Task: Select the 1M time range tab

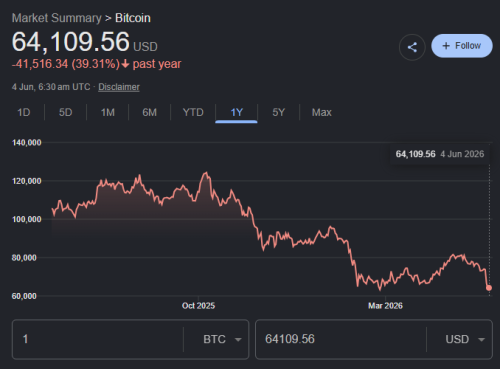Action: pos(108,112)
